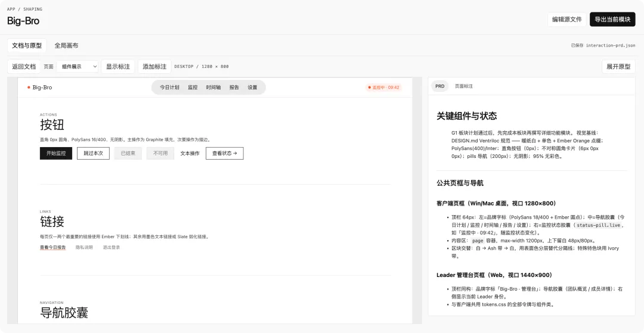The image size is (644, 333).
Task: Select the 页面标注 tab
Action: coord(464,86)
